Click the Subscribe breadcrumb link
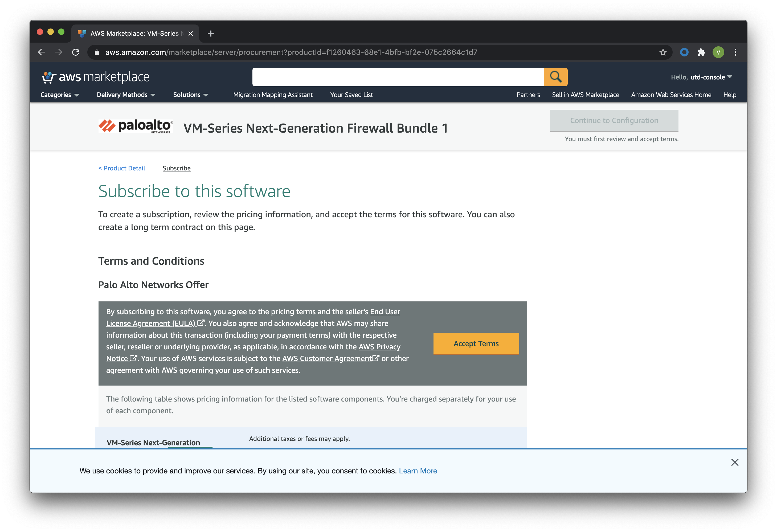This screenshot has width=777, height=532. pos(177,168)
